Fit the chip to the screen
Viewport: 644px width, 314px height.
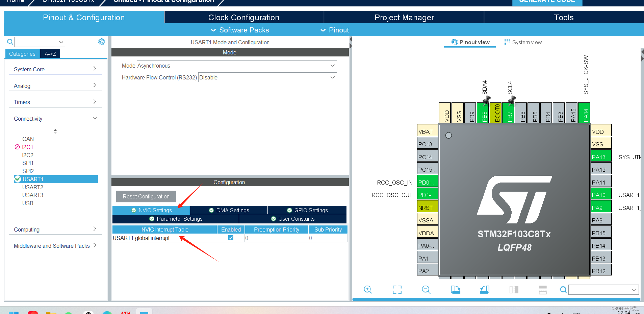tap(397, 290)
